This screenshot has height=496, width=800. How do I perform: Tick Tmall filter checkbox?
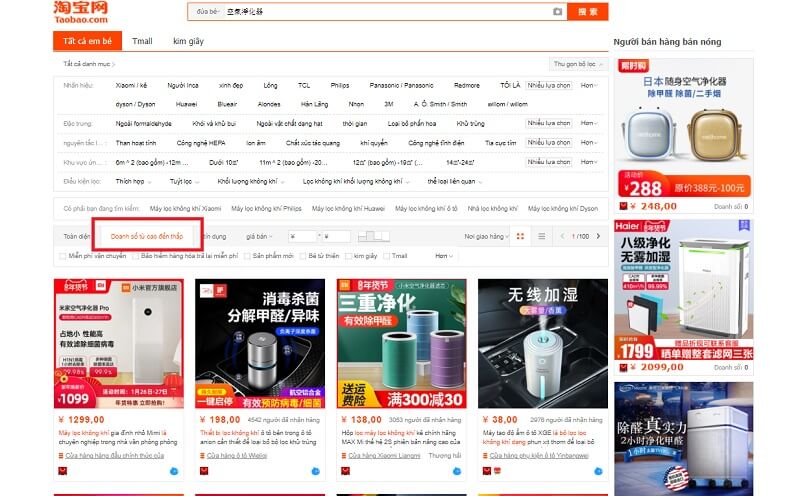coord(386,256)
